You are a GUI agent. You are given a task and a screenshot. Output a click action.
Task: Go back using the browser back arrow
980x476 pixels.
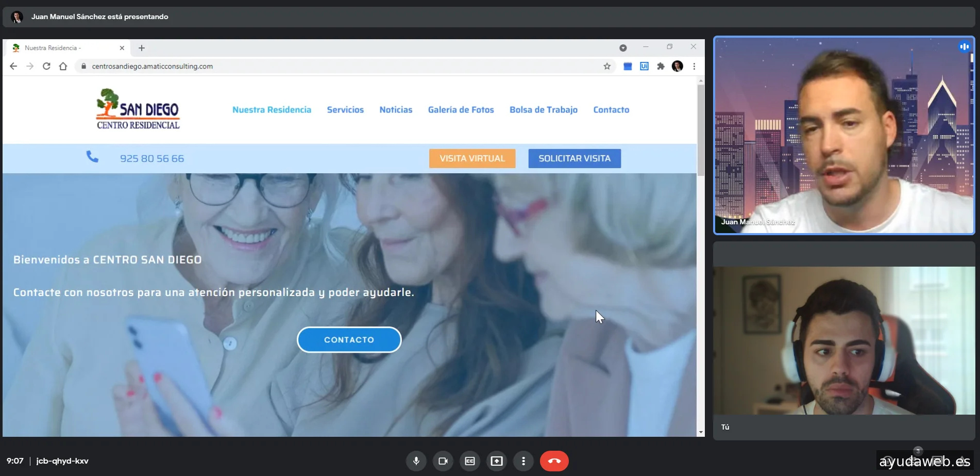[13, 66]
